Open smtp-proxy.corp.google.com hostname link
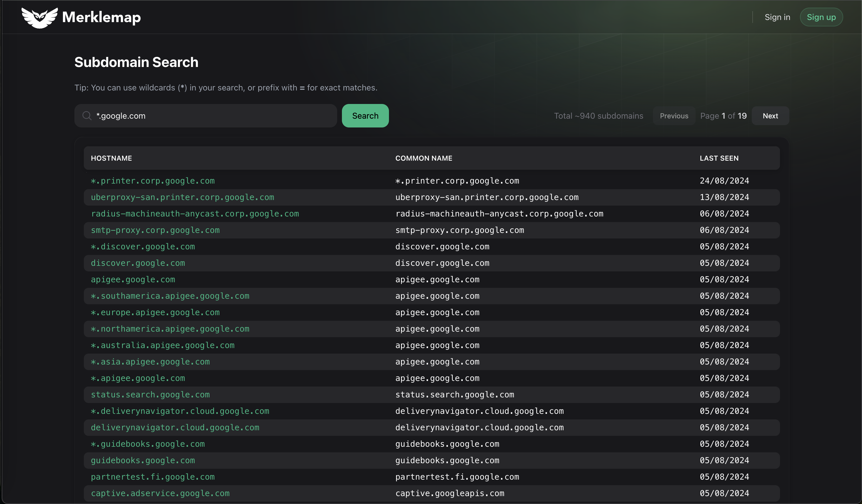The height and width of the screenshot is (504, 862). 155,230
